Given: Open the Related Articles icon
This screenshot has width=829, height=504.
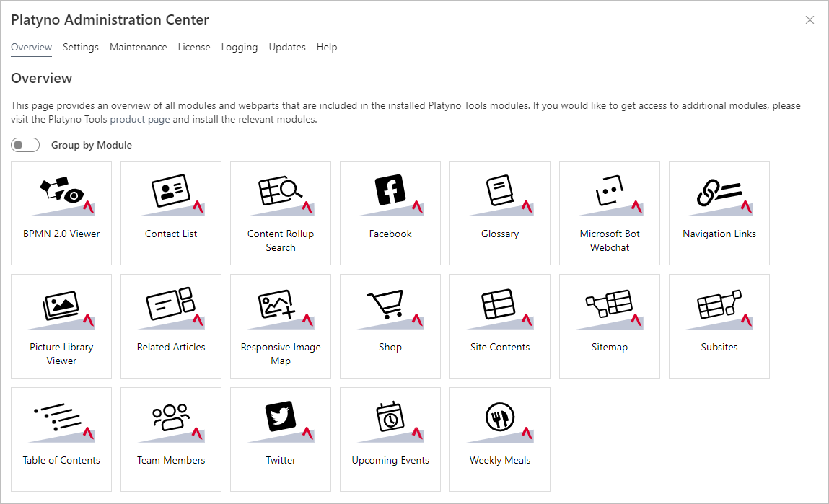Looking at the screenshot, I should point(171,309).
